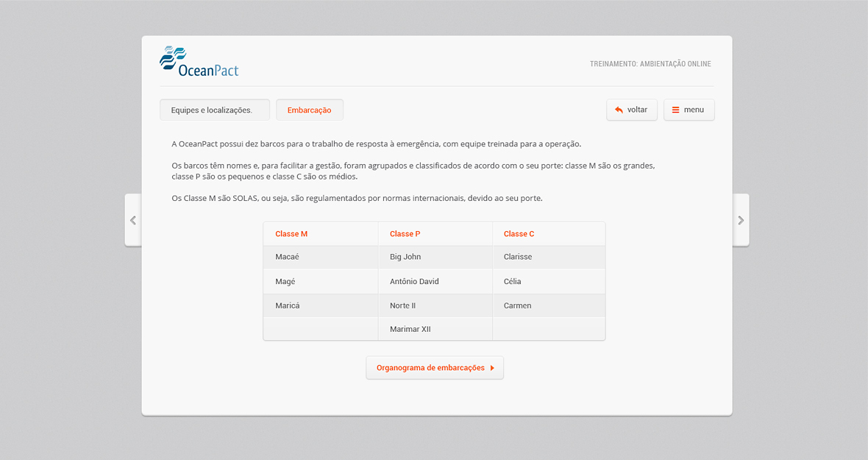868x460 pixels.
Task: Select the Magé cell
Action: [321, 281]
